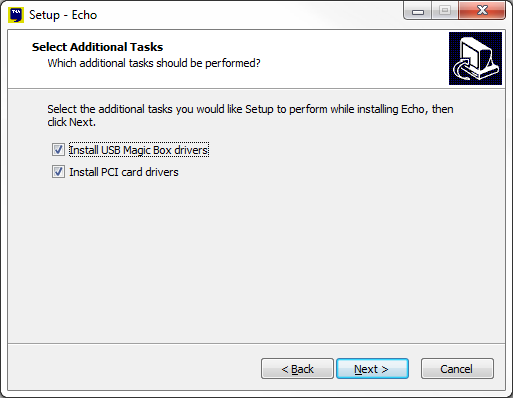Viewport: 513px width, 398px height.
Task: Minimize the Setup - Echo window
Action: [x=418, y=11]
